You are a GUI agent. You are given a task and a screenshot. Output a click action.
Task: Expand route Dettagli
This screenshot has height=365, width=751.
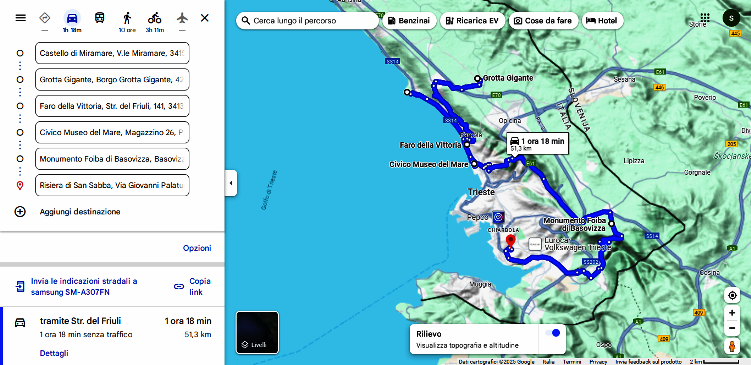pyautogui.click(x=54, y=353)
